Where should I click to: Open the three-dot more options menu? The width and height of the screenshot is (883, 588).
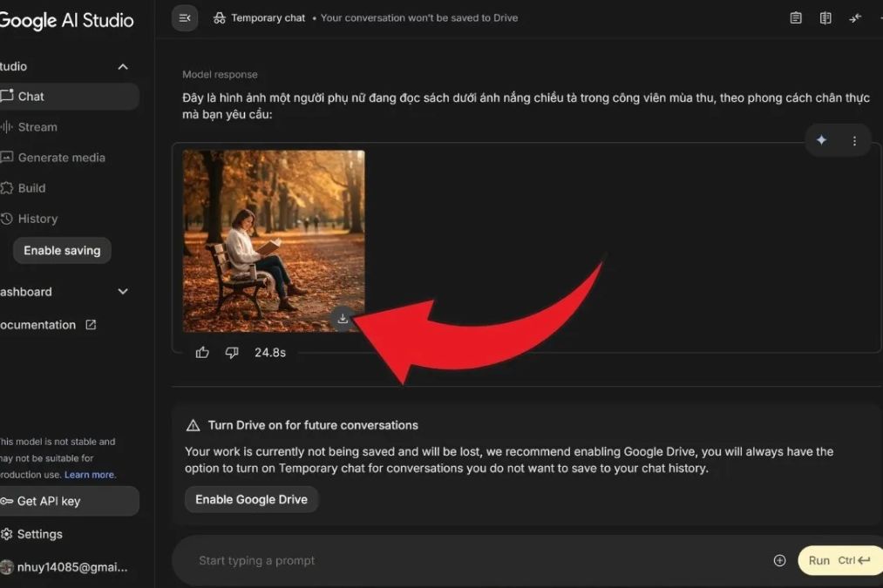tap(854, 140)
